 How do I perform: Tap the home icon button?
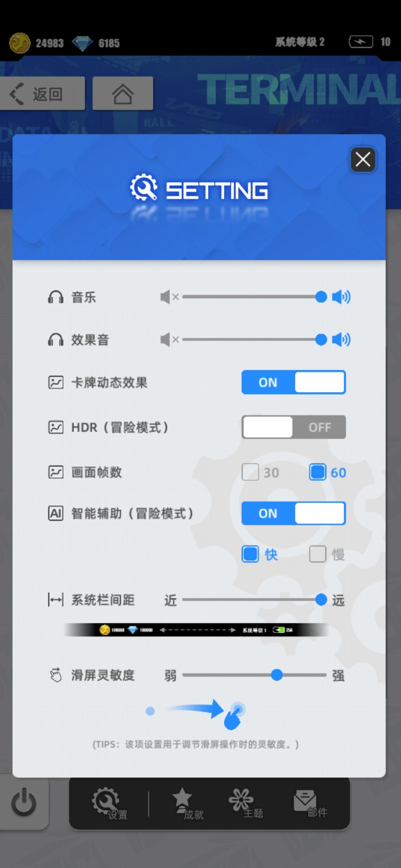(123, 93)
